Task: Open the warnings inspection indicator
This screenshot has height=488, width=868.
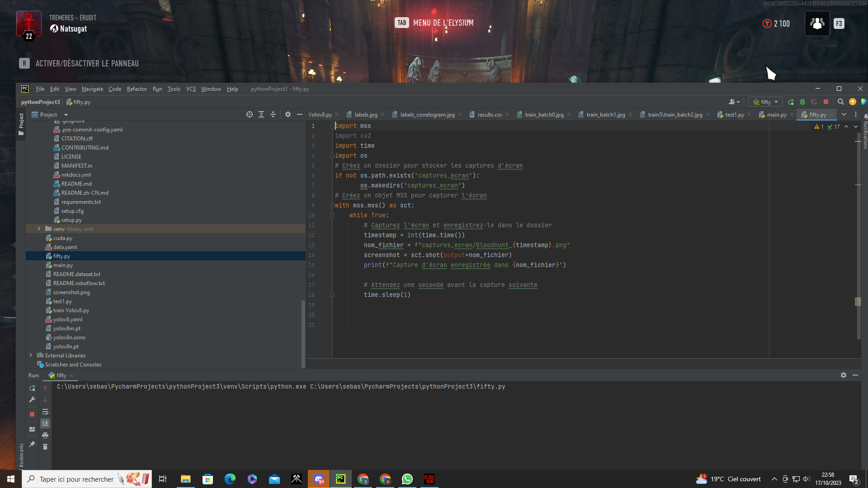Action: [819, 127]
